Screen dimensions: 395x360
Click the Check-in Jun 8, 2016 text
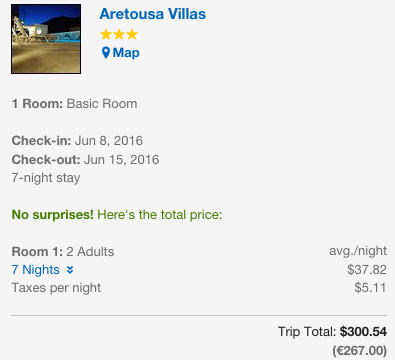[x=77, y=141]
